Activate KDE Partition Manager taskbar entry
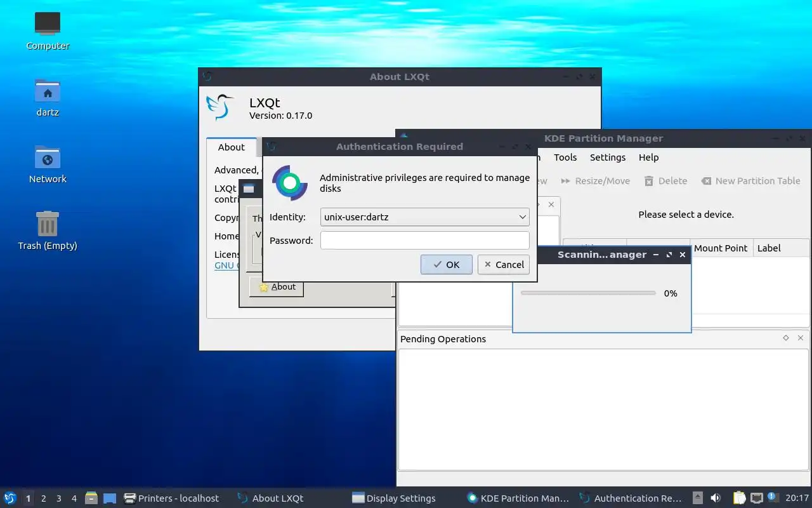Screen dimensions: 812x508 518,498
